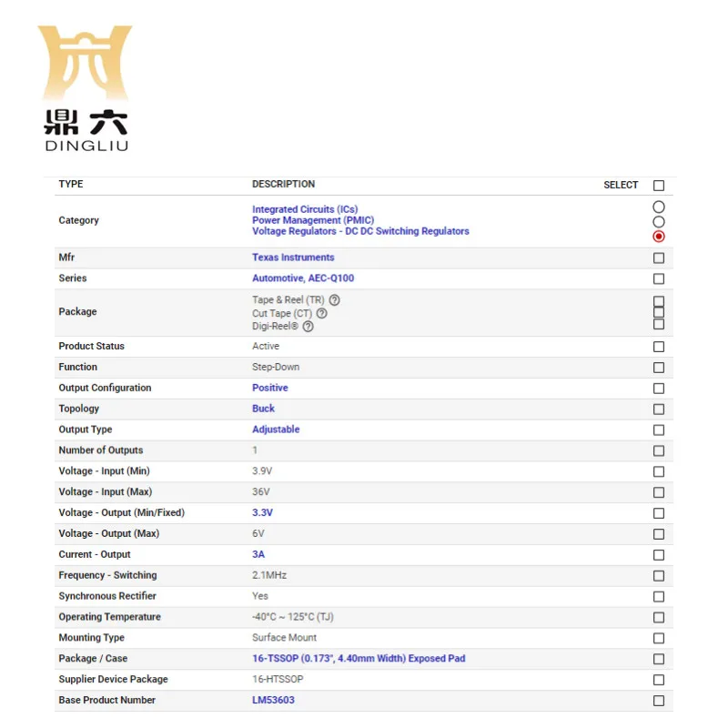Open Voltage Regulators - DC DC Switching Regulators link

pos(360,231)
